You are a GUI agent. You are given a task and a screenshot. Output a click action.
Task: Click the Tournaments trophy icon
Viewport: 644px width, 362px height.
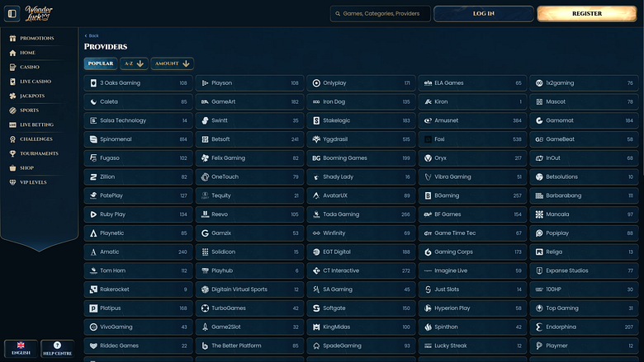(12, 153)
